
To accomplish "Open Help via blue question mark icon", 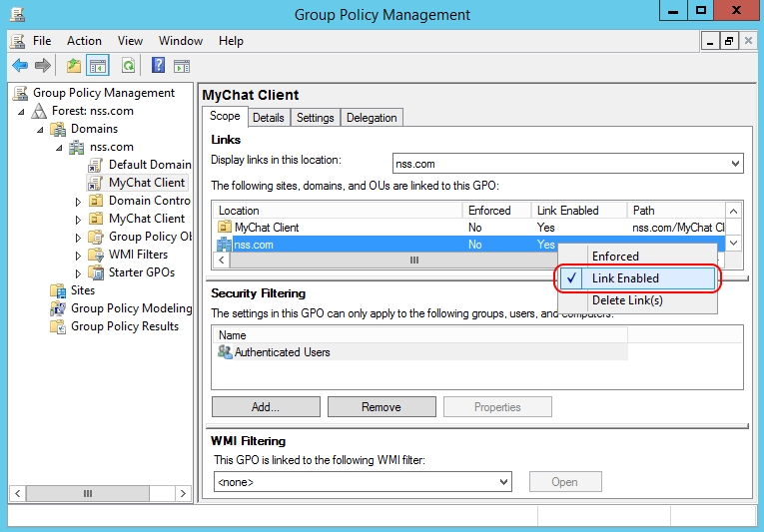I will pos(158,66).
